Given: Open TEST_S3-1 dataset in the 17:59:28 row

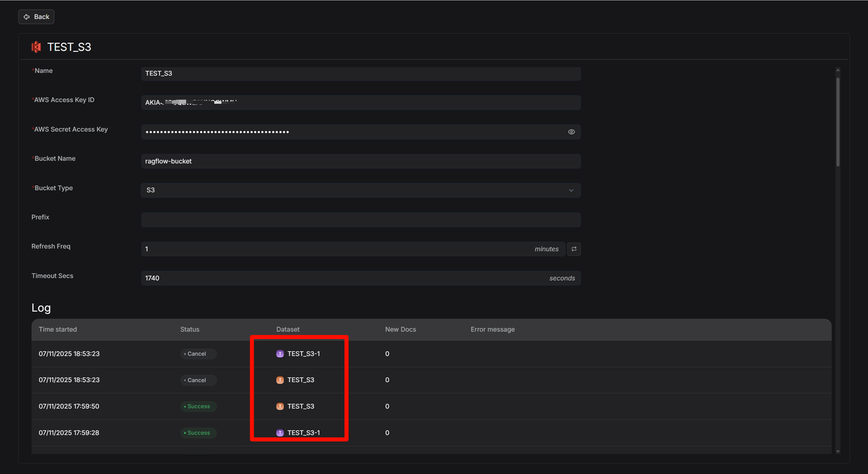Looking at the screenshot, I should pos(303,433).
